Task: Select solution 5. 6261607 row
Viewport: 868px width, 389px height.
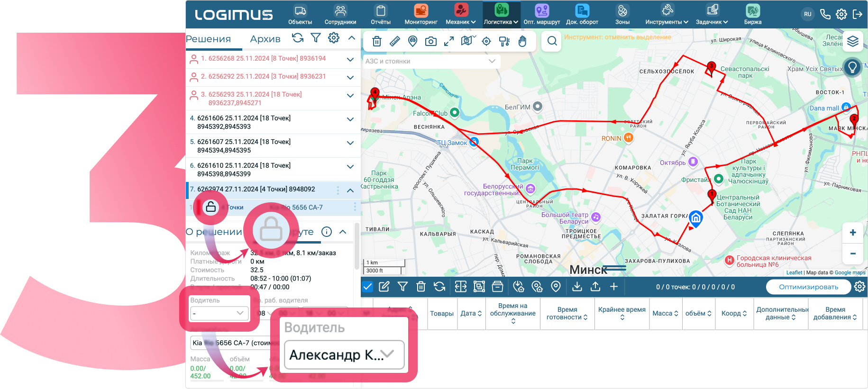Action: [x=273, y=146]
